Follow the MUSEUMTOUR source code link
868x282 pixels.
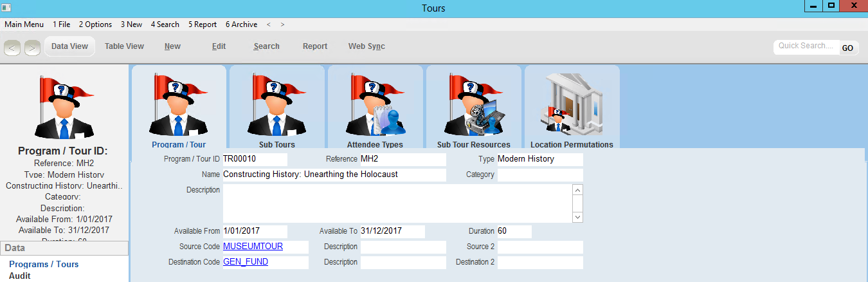tap(253, 247)
